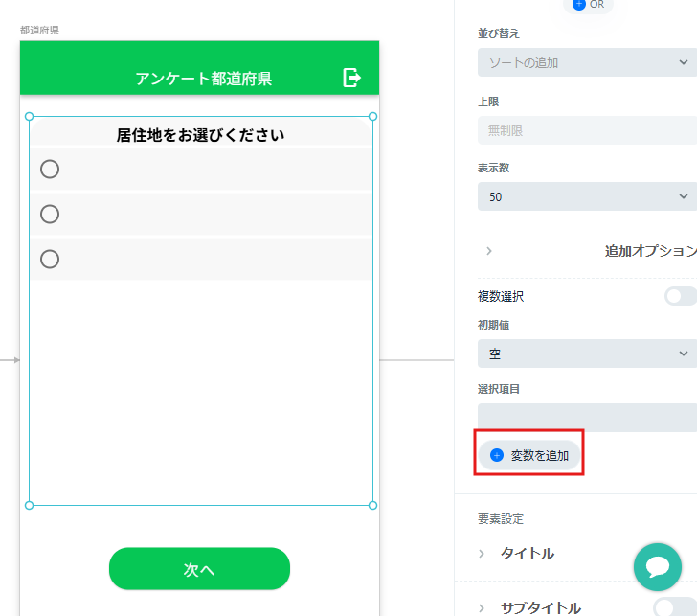
Task: Click the アンケート都道府県 header title
Action: (204, 79)
